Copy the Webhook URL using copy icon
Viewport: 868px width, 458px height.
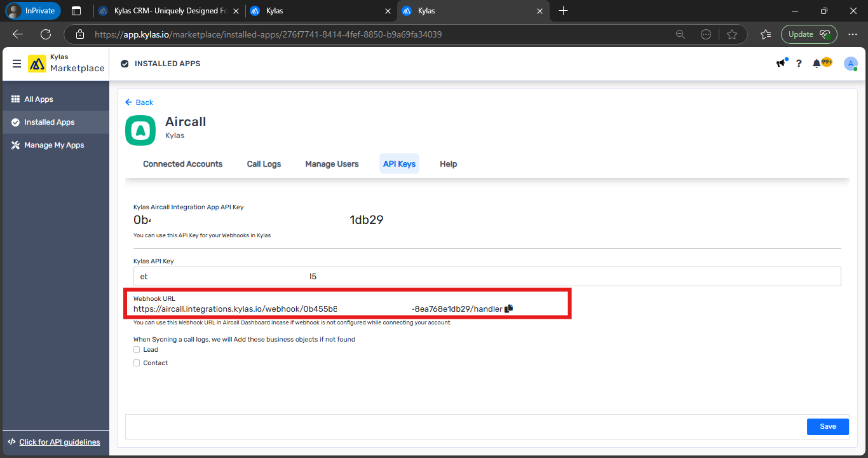point(508,309)
